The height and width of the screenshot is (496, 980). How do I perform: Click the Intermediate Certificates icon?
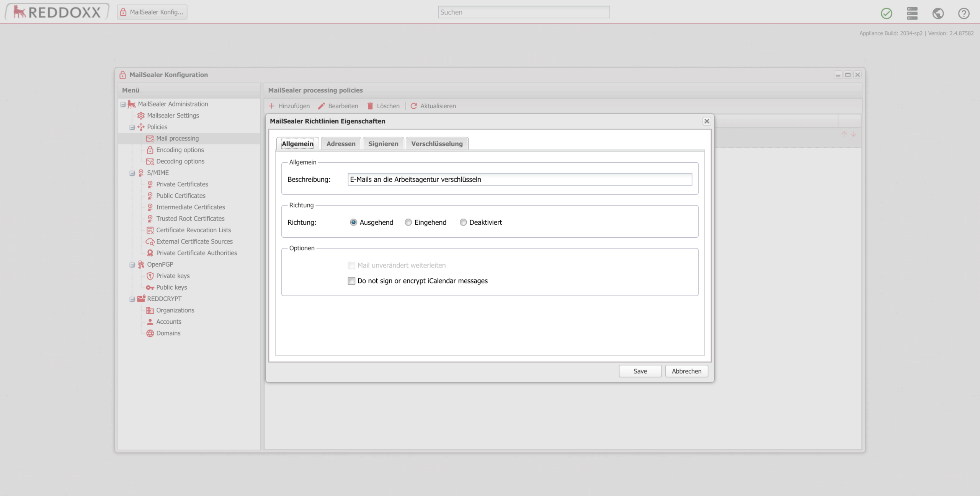[x=150, y=207]
